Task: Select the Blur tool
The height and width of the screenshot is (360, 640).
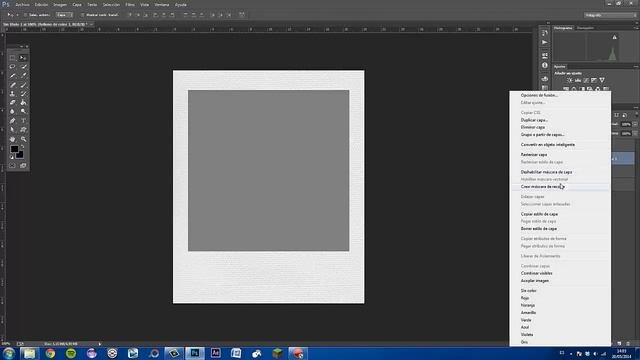Action: click(12, 111)
